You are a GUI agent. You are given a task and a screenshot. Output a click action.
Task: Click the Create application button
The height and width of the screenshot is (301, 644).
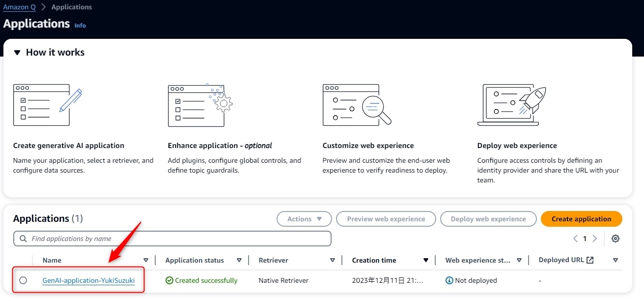[582, 219]
